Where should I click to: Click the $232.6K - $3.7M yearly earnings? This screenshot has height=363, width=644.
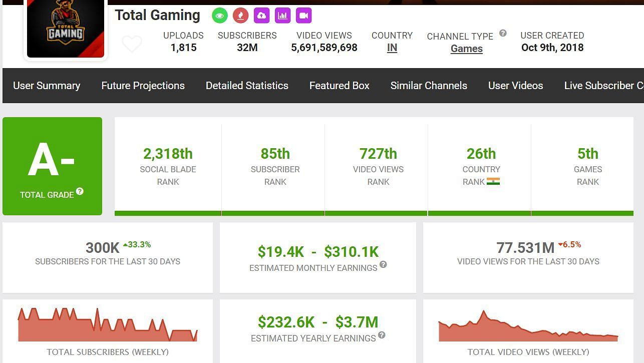click(318, 322)
